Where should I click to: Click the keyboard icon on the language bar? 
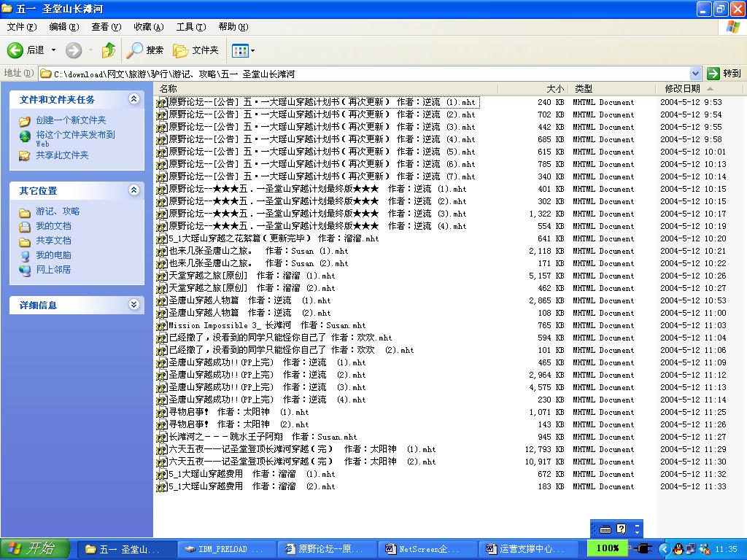pos(605,529)
